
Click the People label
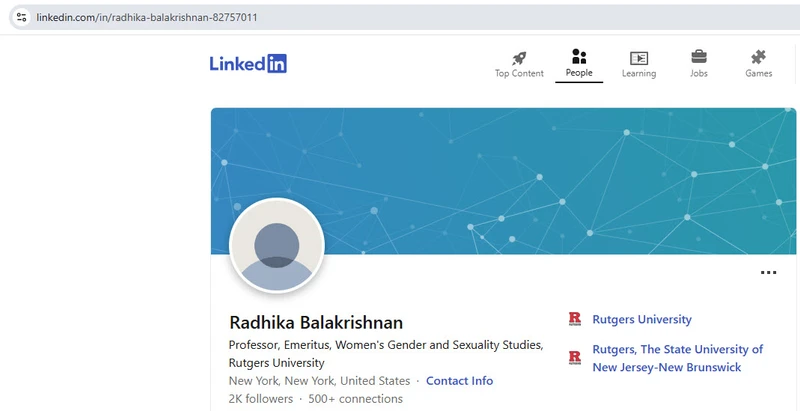(x=579, y=73)
